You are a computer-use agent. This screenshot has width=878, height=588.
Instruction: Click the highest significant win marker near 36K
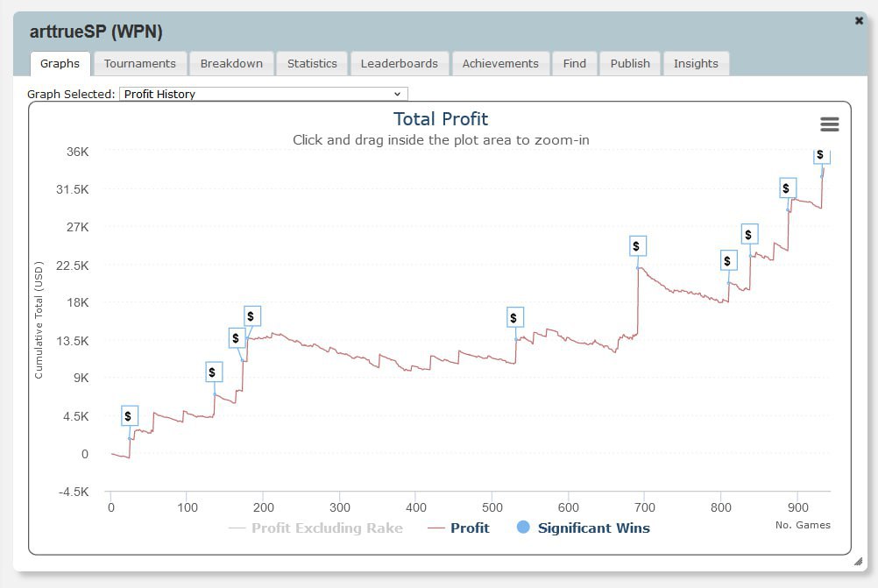pos(820,155)
